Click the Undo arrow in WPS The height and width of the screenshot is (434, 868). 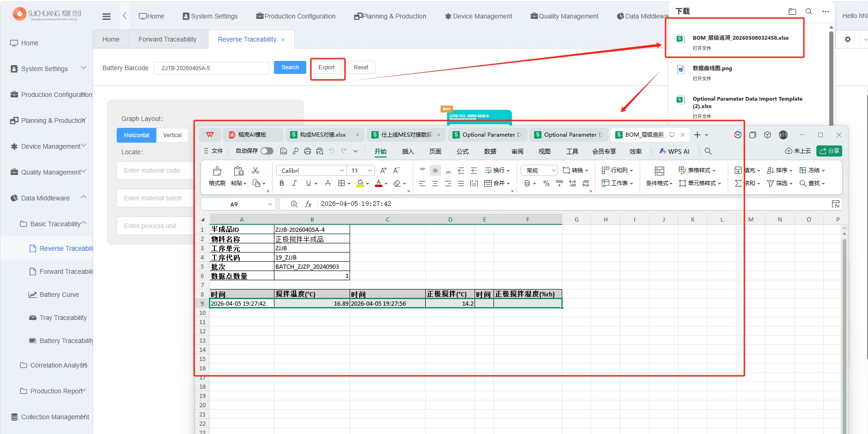(x=332, y=151)
